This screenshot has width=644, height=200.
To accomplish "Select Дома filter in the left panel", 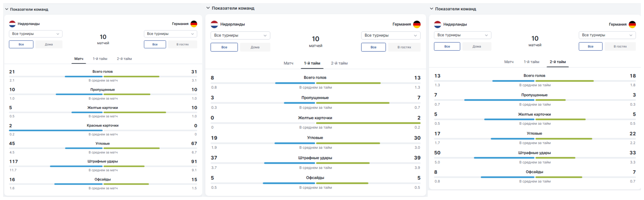I will [x=49, y=44].
